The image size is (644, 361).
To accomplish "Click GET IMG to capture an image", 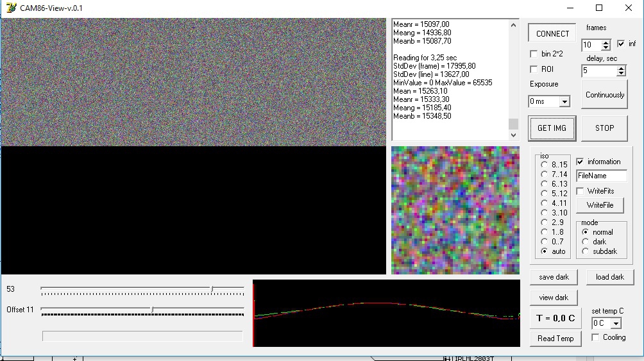I will pos(552,128).
